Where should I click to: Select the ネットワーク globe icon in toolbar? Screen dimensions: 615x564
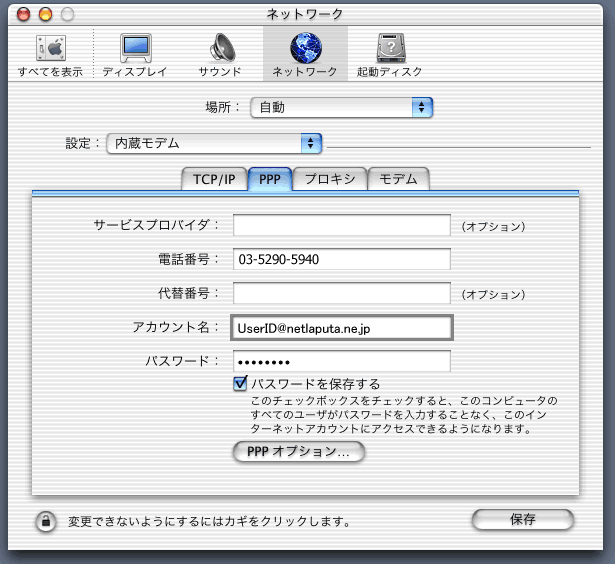(x=305, y=56)
